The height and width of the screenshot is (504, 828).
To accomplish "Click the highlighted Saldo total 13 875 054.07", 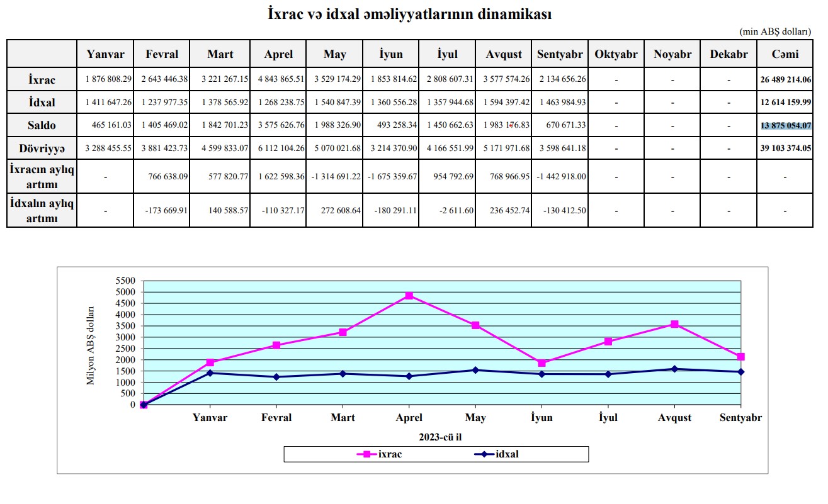I will 785,125.
